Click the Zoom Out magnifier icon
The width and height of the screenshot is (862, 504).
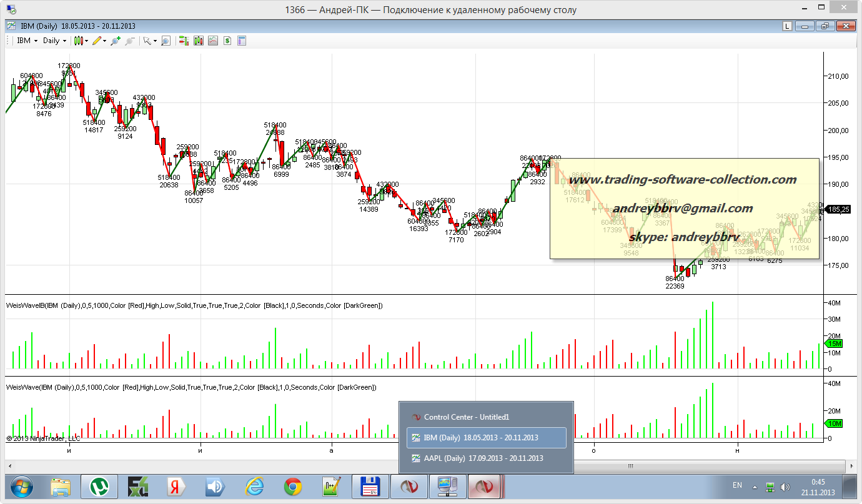130,41
